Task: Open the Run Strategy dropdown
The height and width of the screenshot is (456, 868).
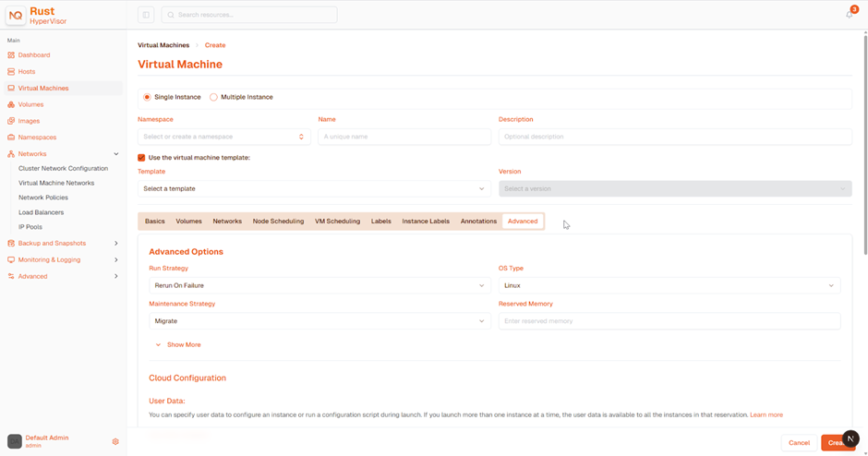Action: [x=319, y=285]
